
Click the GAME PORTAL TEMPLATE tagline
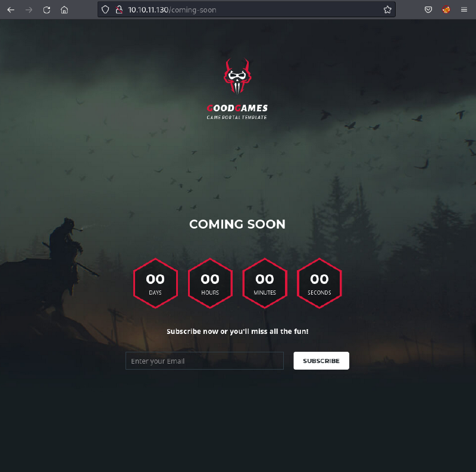(237, 118)
